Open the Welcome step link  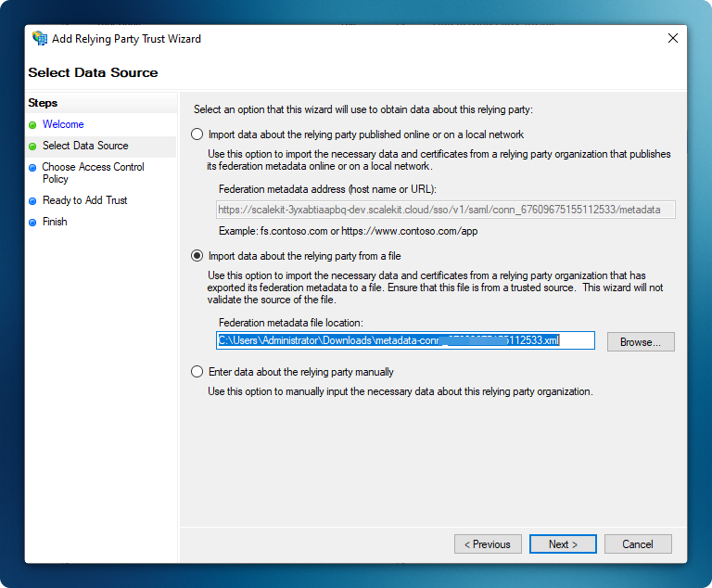pyautogui.click(x=63, y=124)
